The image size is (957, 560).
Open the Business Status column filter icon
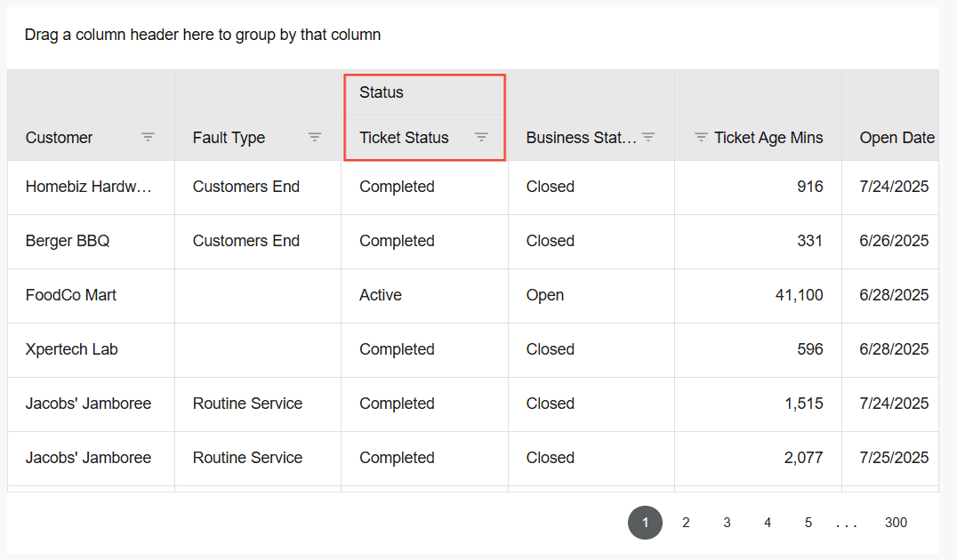click(648, 137)
